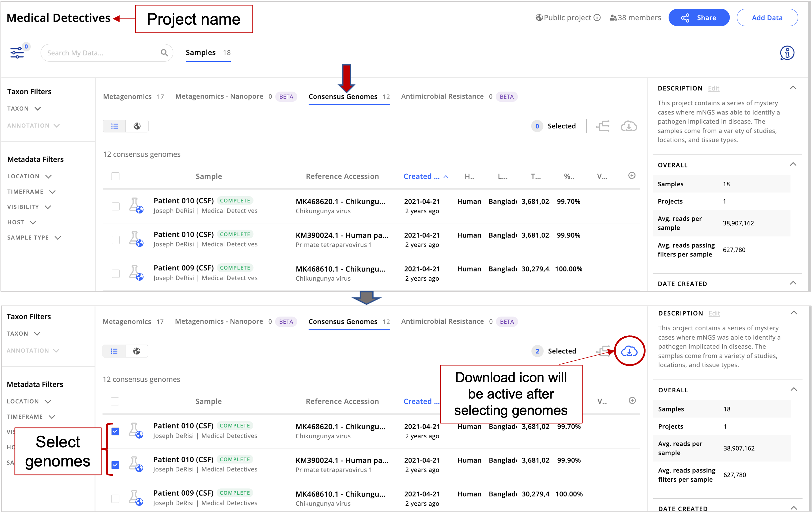
Task: Switch to list view in upper panel
Action: click(x=114, y=126)
